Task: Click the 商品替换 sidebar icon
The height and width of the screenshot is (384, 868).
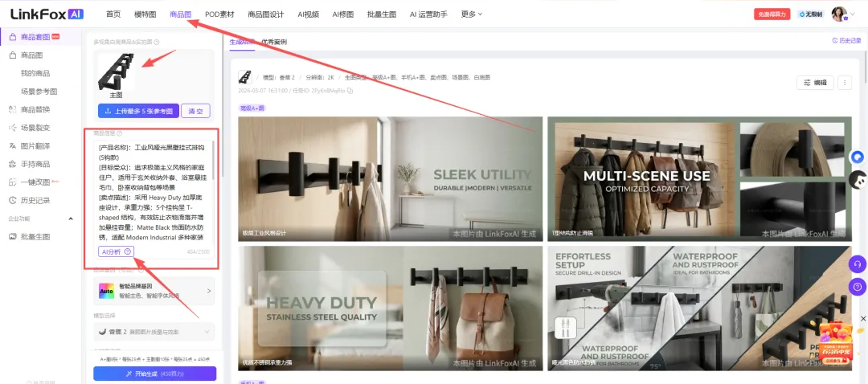Action: point(13,109)
